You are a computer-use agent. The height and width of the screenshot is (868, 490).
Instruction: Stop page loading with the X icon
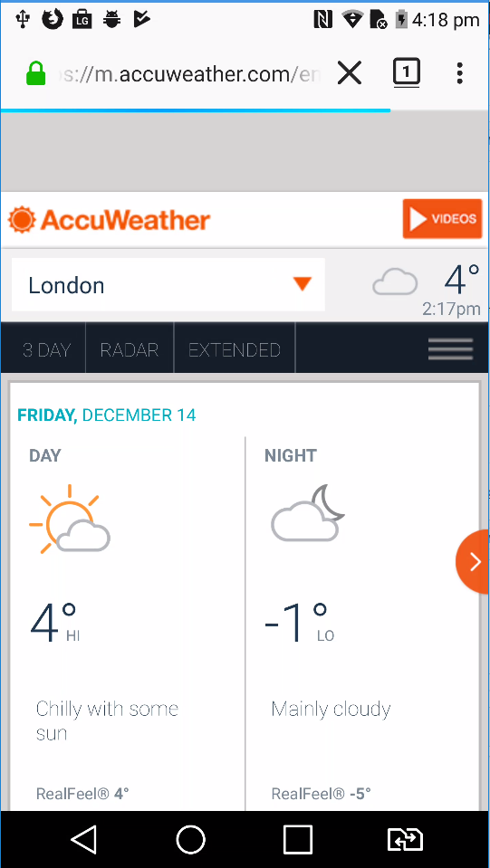click(350, 73)
